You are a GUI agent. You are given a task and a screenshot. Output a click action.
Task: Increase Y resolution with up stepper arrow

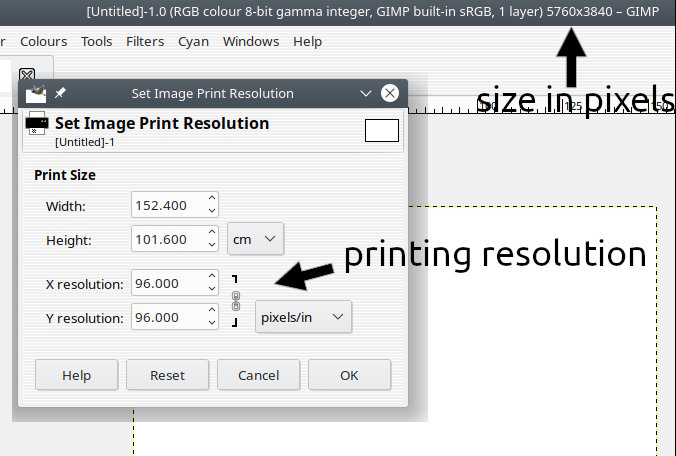(212, 310)
